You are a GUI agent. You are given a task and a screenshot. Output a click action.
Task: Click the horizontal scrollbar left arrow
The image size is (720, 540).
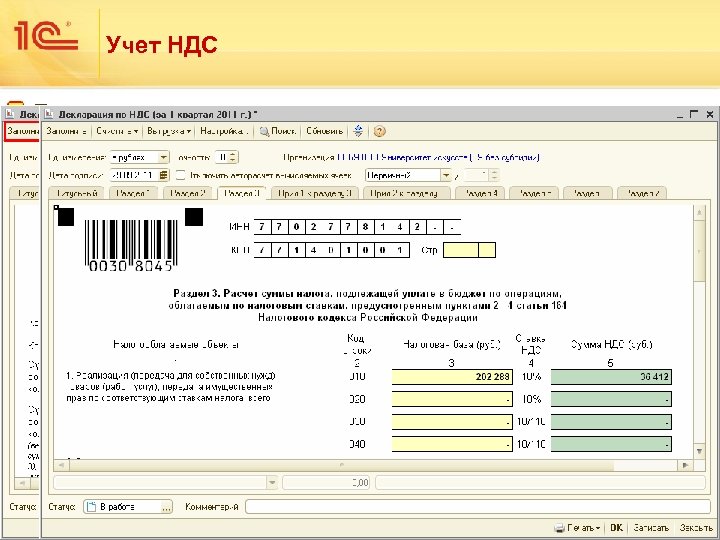point(62,466)
